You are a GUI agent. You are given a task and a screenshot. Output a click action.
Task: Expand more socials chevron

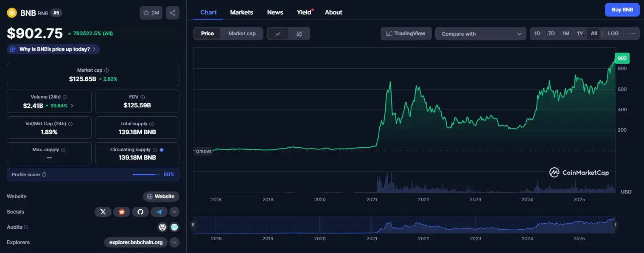174,212
